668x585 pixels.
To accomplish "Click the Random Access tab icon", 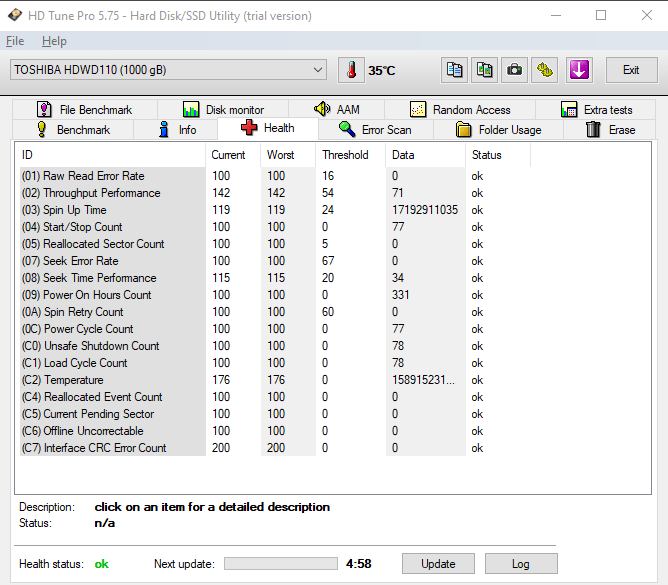I will pos(418,110).
